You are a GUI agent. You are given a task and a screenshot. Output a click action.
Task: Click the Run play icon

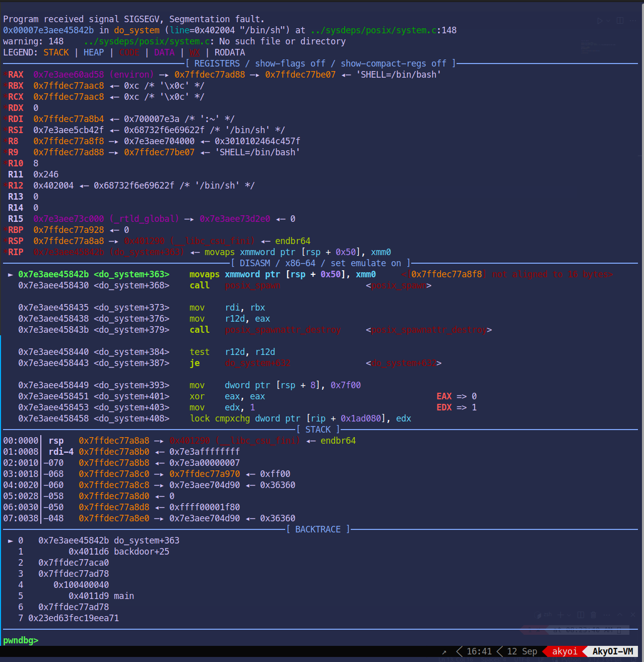point(600,21)
